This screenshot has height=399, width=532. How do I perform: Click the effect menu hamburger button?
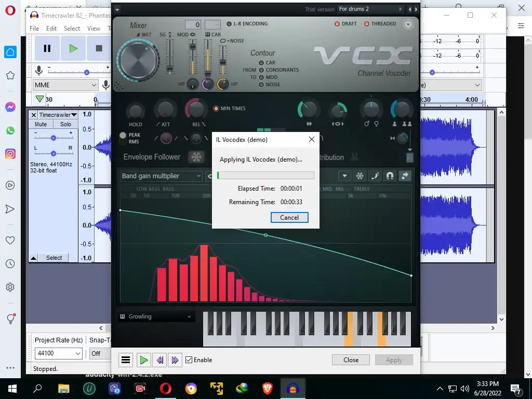tap(126, 360)
